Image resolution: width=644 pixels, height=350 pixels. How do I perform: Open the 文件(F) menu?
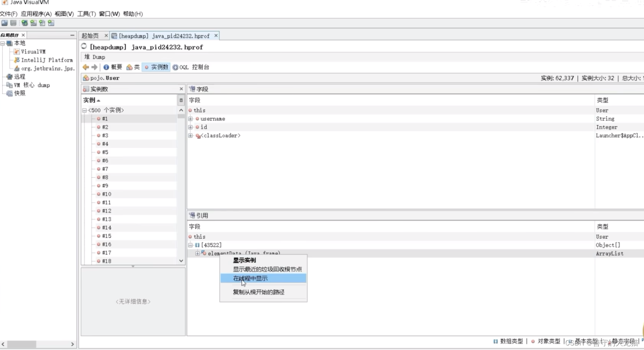8,14
